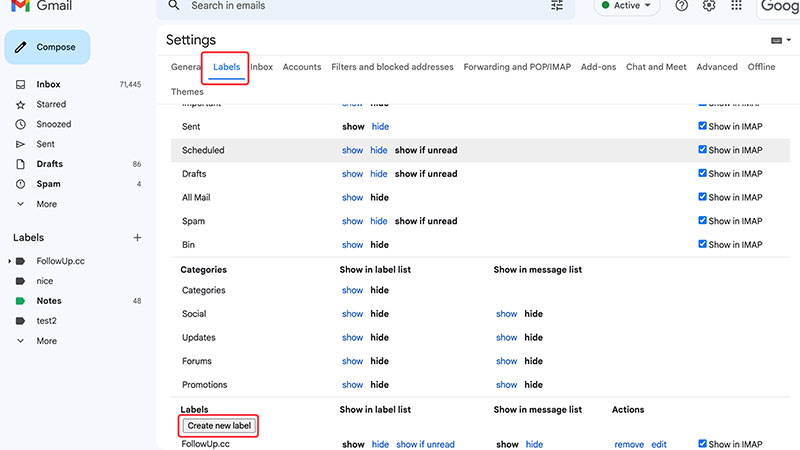
Task: Add a new label with plus icon
Action: coord(137,237)
